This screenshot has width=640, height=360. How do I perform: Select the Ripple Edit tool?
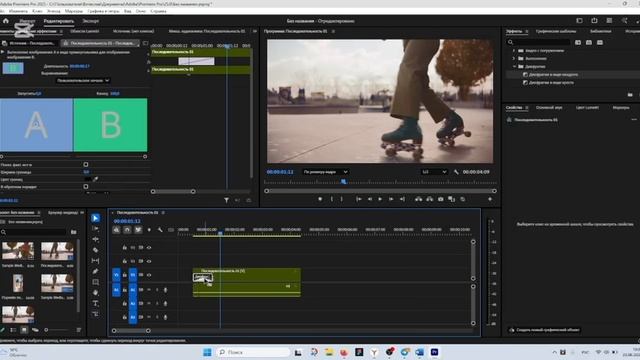(96, 239)
